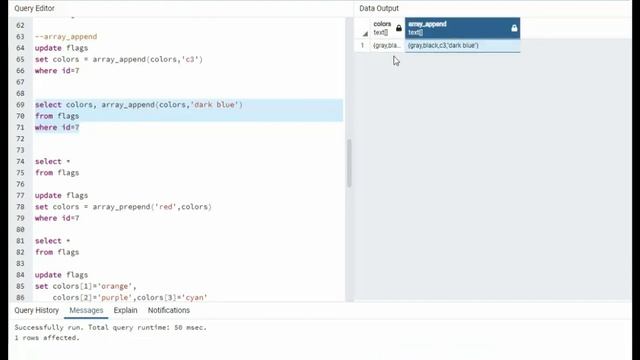
Task: Select the array_append column header
Action: (462, 28)
